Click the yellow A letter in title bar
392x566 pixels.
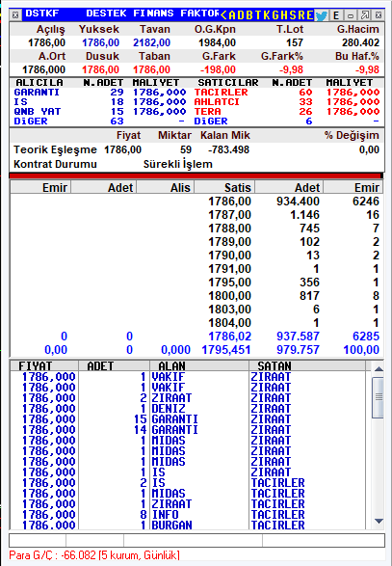233,14
